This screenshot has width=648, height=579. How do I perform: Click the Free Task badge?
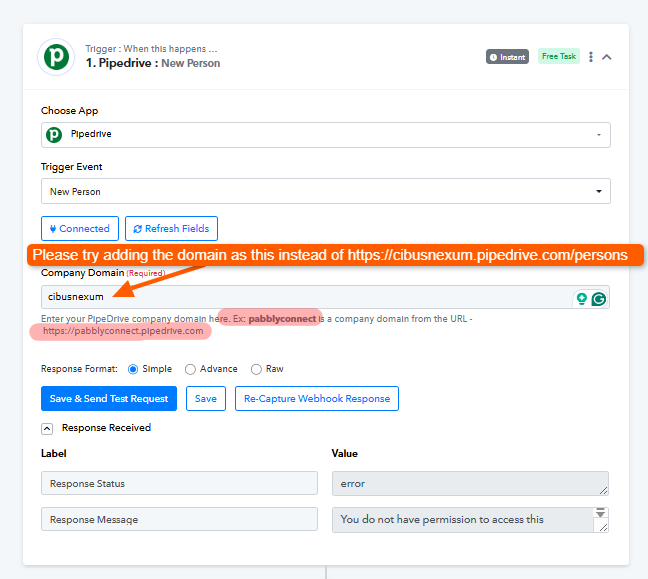click(558, 57)
